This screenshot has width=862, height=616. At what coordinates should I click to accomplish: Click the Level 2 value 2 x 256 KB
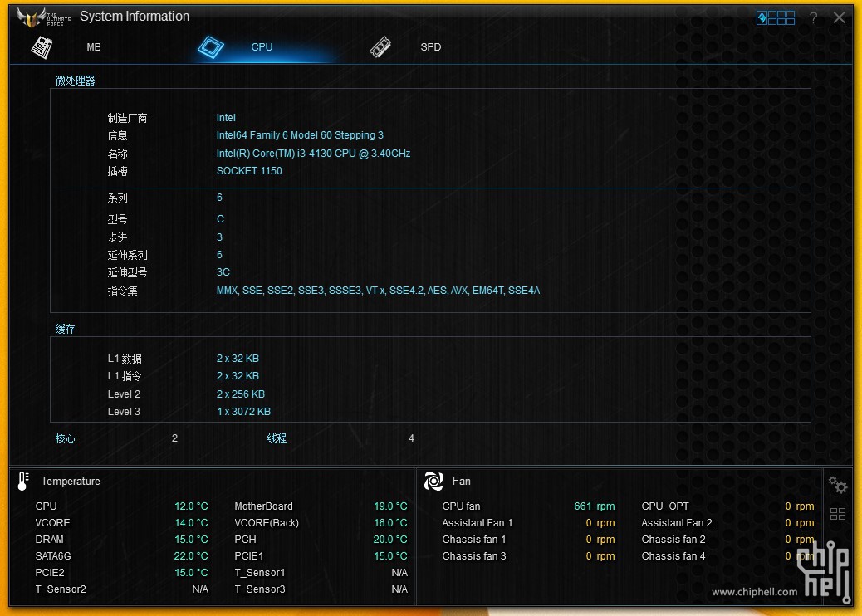pos(241,394)
